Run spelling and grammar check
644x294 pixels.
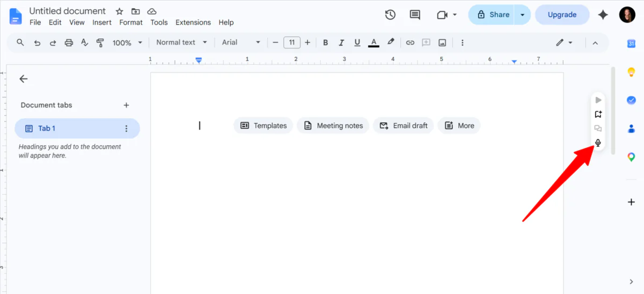(x=84, y=42)
